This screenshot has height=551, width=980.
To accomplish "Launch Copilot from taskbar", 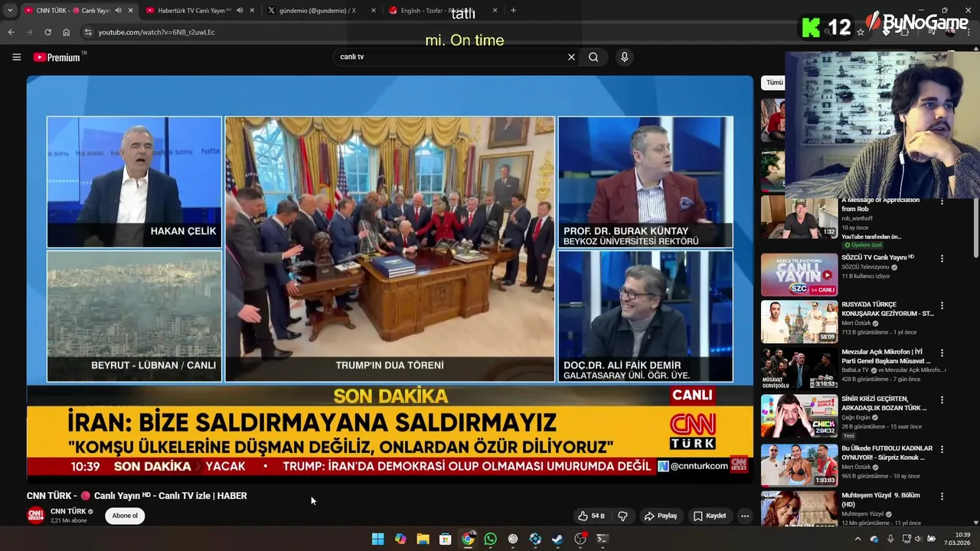I will click(x=400, y=539).
